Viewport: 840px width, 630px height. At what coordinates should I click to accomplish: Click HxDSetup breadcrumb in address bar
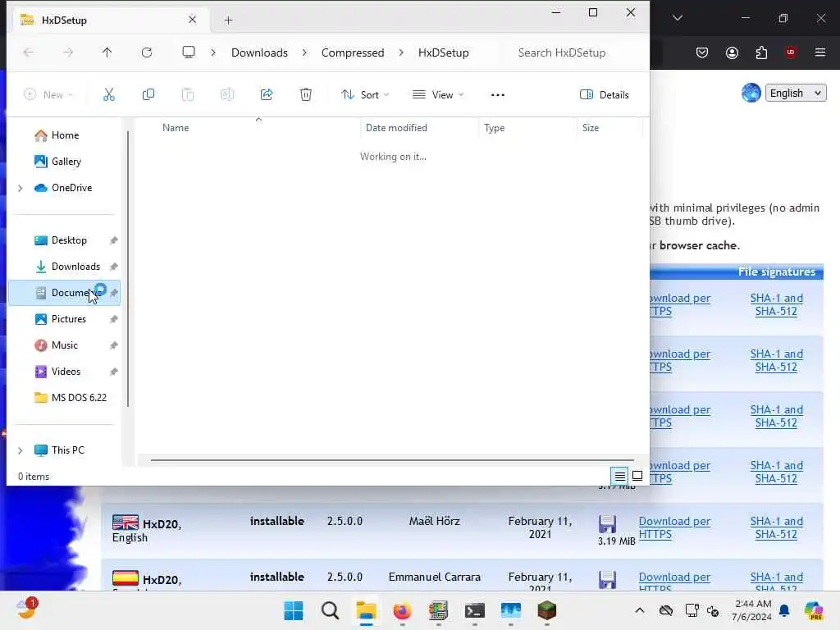[444, 52]
